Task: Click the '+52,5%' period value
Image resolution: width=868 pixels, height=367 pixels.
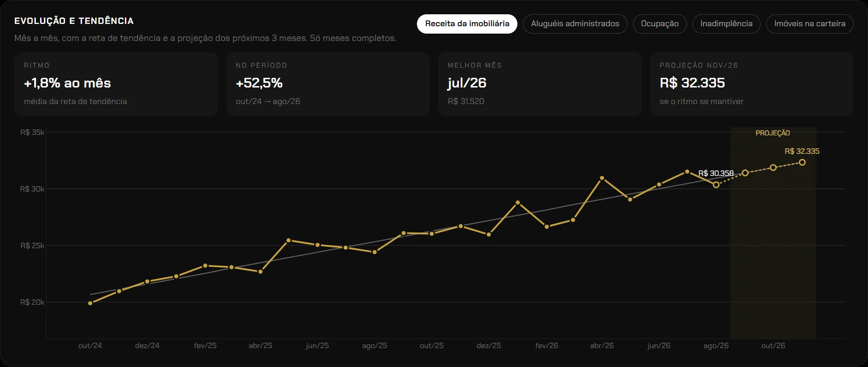Action: click(259, 83)
